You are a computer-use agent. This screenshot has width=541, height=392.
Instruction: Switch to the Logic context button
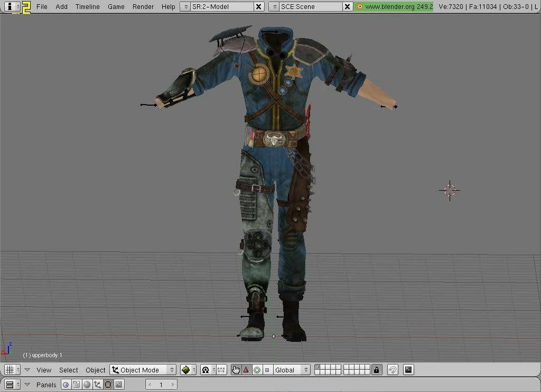(x=66, y=385)
